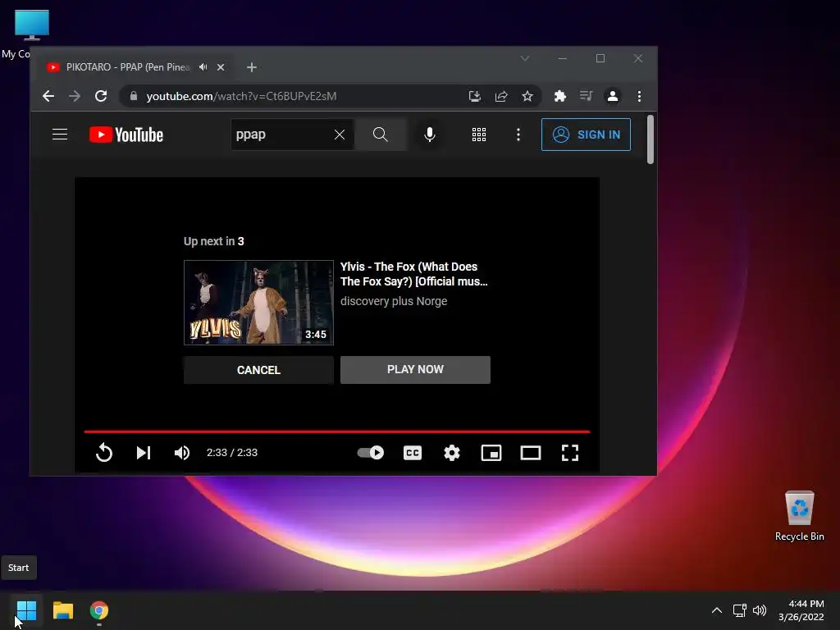Screen dimensions: 840x630
Task: Switch to theater mode
Action: (x=531, y=453)
